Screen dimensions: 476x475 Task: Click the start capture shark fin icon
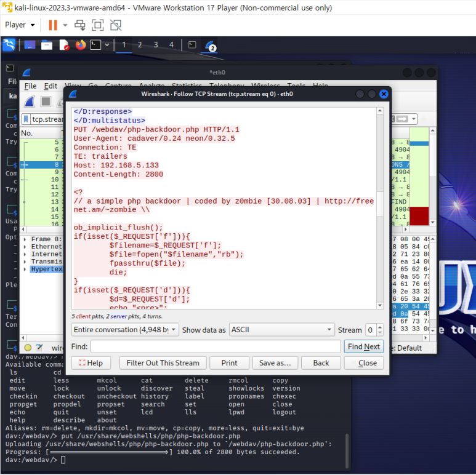[x=30, y=102]
